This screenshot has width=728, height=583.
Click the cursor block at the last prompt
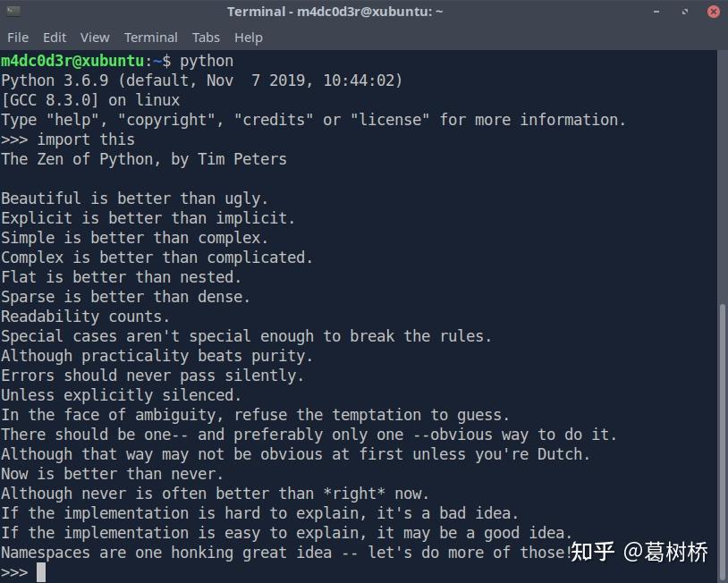click(x=41, y=572)
